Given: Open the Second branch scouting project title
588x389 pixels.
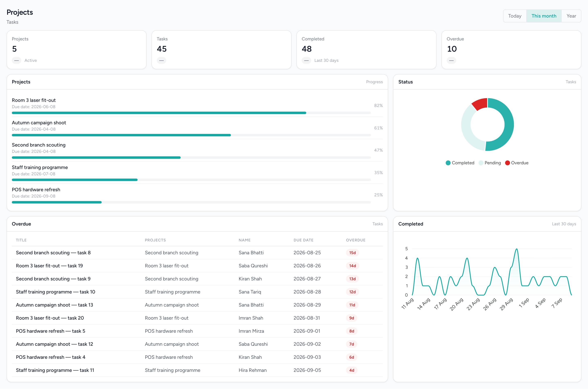Looking at the screenshot, I should [39, 145].
